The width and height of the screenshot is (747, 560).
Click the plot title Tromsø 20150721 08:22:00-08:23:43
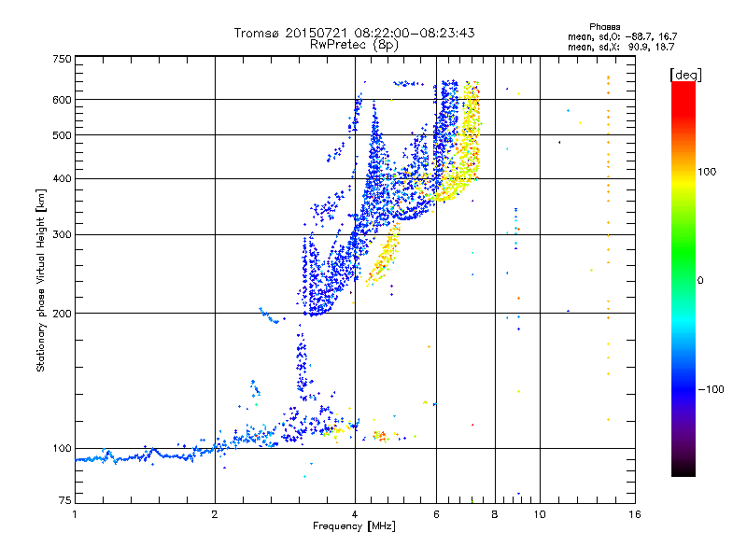point(354,33)
